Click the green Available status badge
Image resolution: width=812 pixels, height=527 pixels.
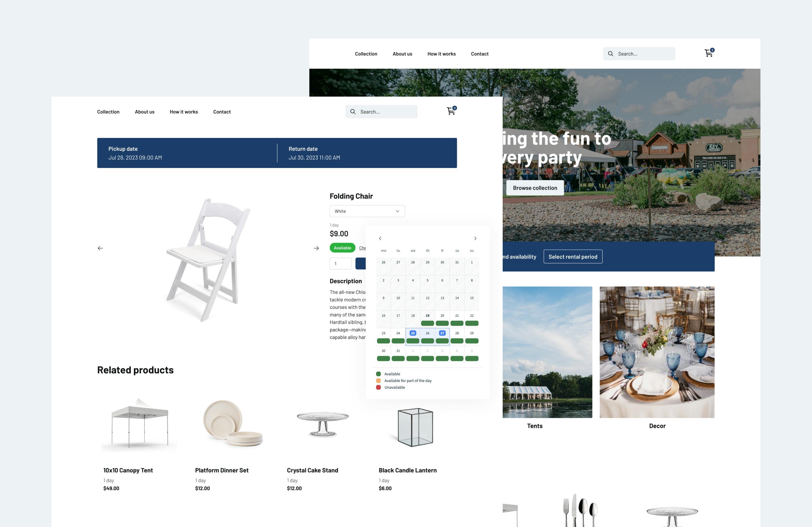click(x=342, y=248)
